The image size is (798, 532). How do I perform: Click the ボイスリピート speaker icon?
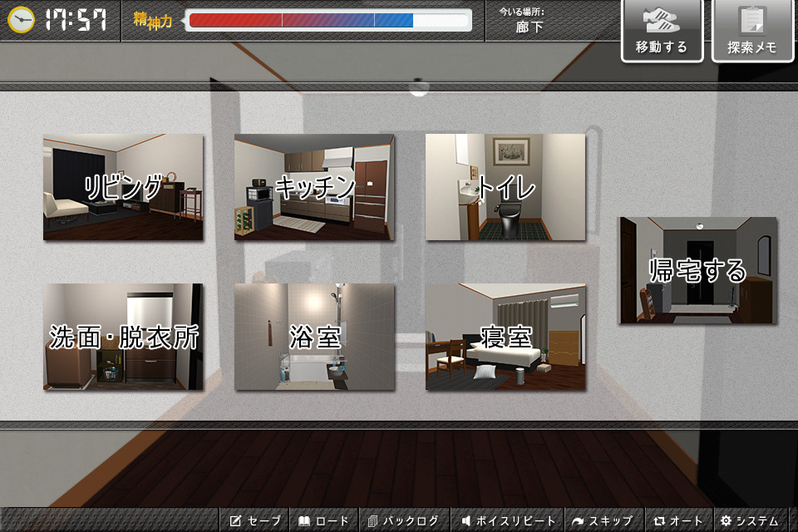tap(466, 521)
